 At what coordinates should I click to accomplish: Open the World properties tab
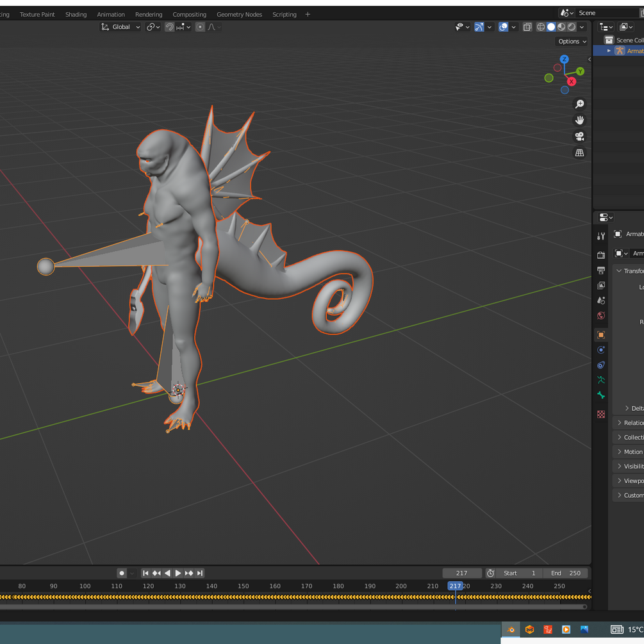[x=601, y=316]
